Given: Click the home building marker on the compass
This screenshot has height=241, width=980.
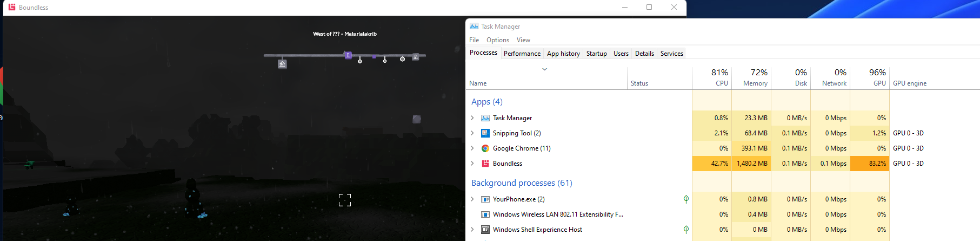Looking at the screenshot, I should coord(282,64).
